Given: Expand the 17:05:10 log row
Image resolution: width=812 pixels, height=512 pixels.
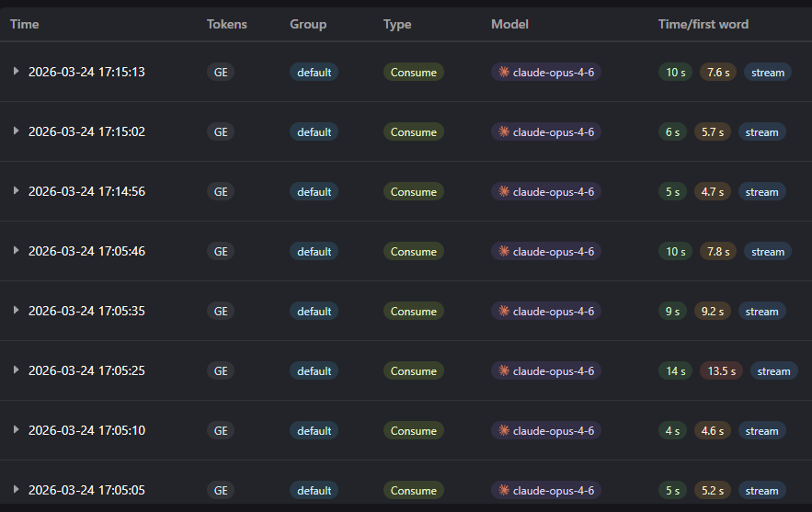Looking at the screenshot, I should (x=16, y=429).
